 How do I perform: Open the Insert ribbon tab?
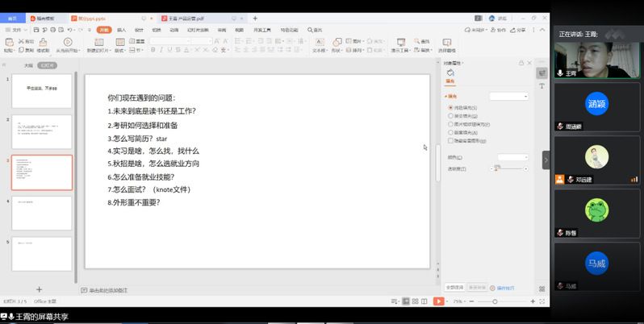click(122, 30)
